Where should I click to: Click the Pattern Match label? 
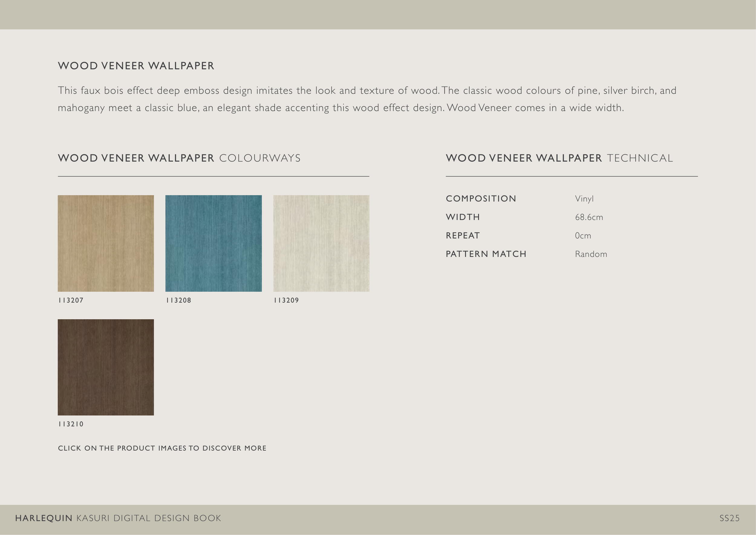[x=486, y=254]
